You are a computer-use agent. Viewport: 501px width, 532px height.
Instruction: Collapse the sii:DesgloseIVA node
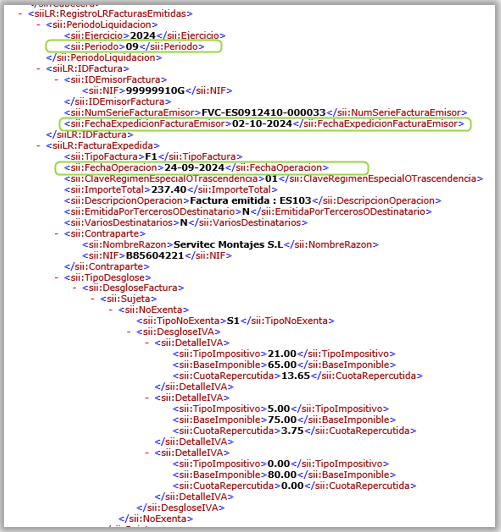point(129,332)
